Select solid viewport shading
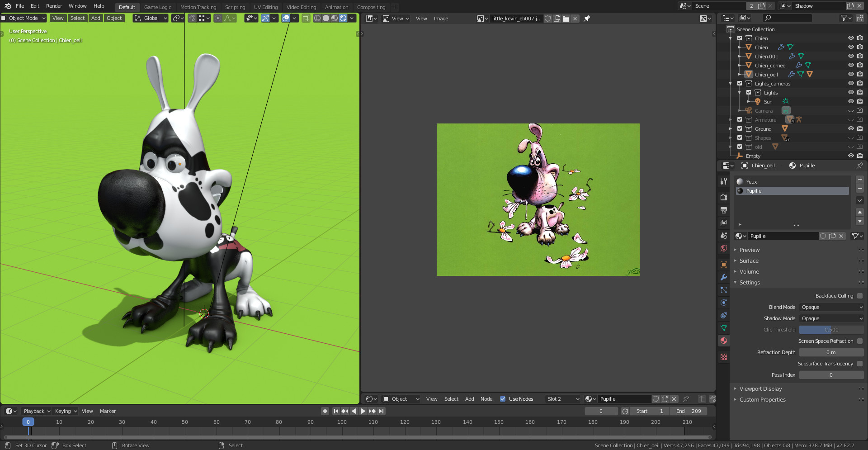 click(326, 18)
